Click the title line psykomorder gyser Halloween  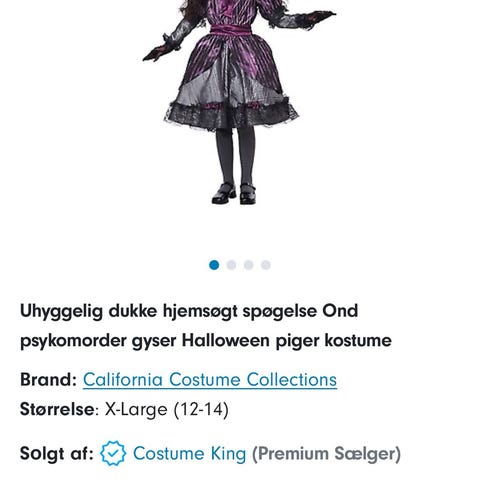(x=206, y=341)
